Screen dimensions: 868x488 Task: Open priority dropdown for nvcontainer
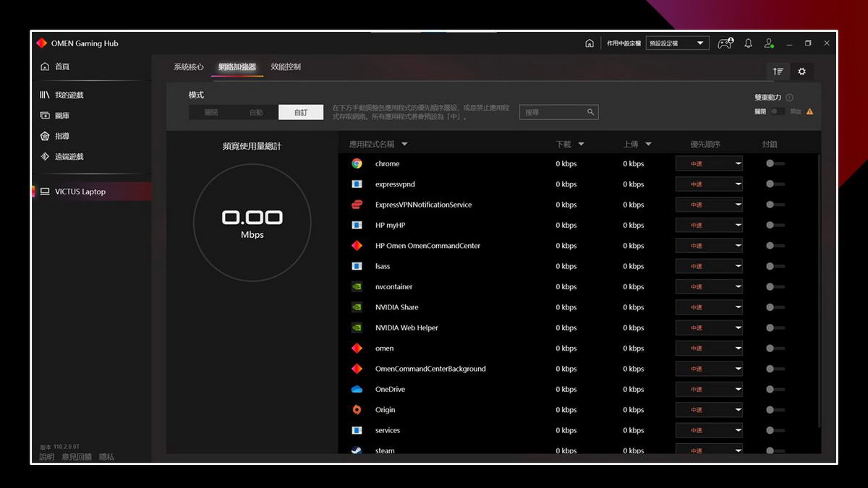709,286
